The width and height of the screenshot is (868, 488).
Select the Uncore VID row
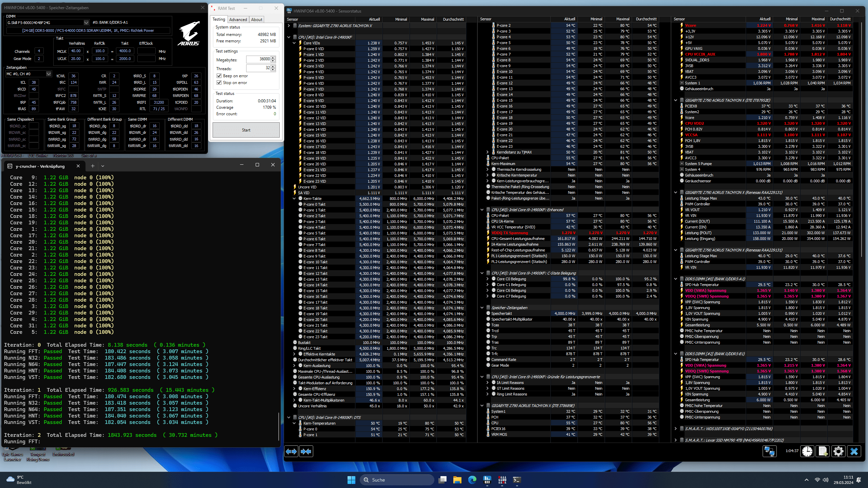(379, 187)
